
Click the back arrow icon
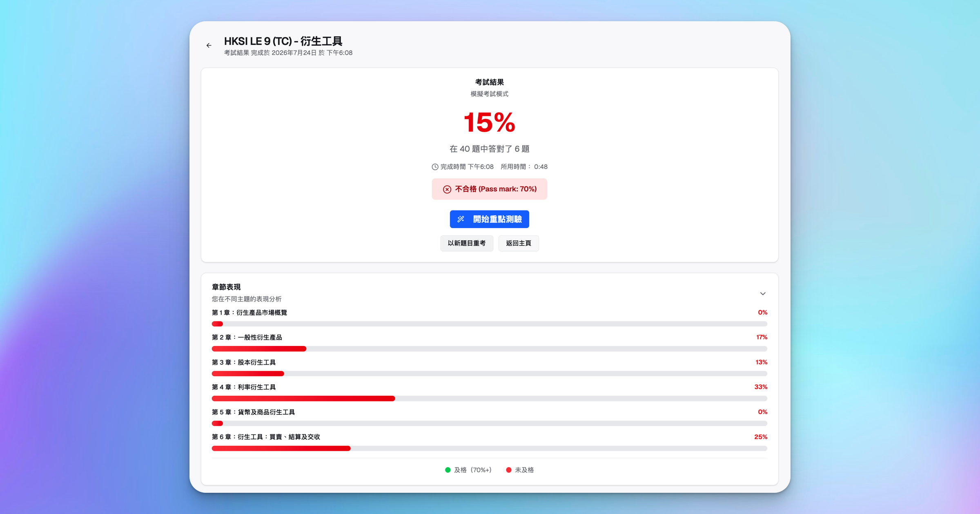209,45
